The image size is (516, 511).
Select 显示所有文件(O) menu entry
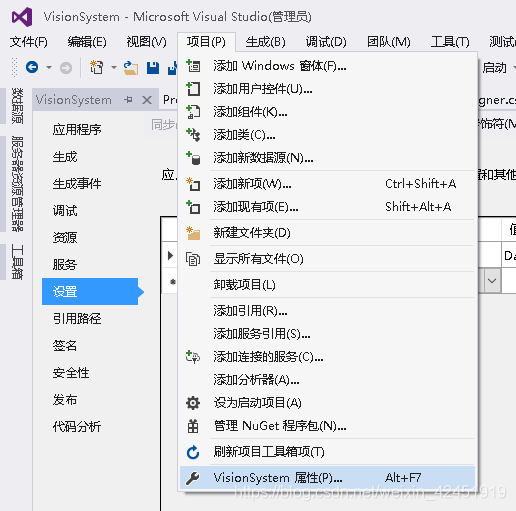pos(327,259)
